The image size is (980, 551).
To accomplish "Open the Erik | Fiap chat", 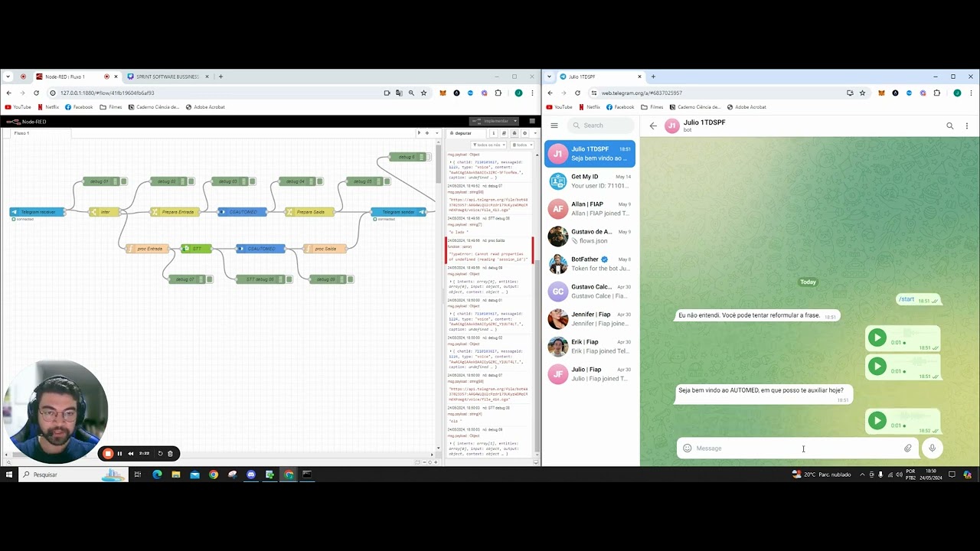I will [x=590, y=347].
